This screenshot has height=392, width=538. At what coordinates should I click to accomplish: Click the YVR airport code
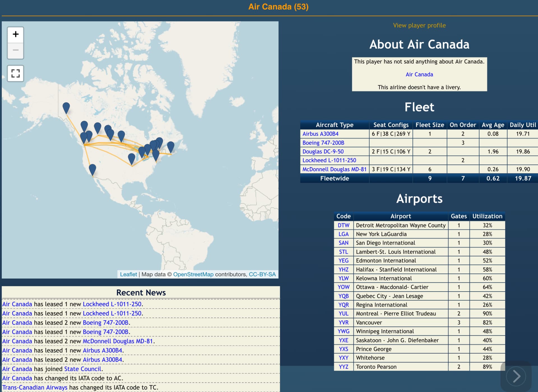(x=343, y=323)
